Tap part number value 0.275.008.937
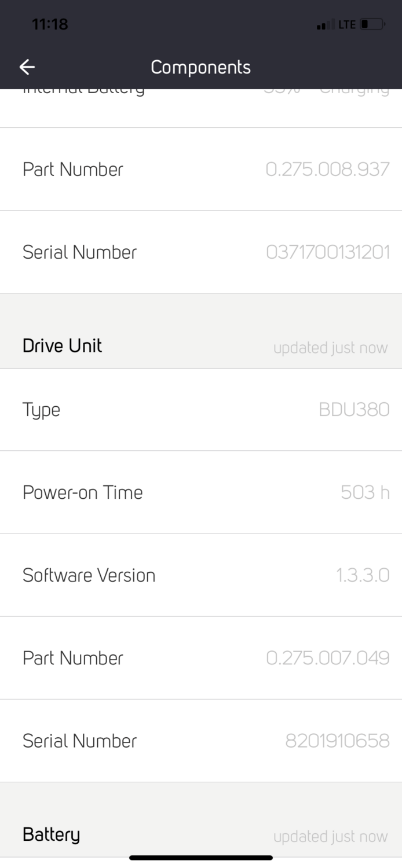The height and width of the screenshot is (868, 402). pyautogui.click(x=327, y=170)
